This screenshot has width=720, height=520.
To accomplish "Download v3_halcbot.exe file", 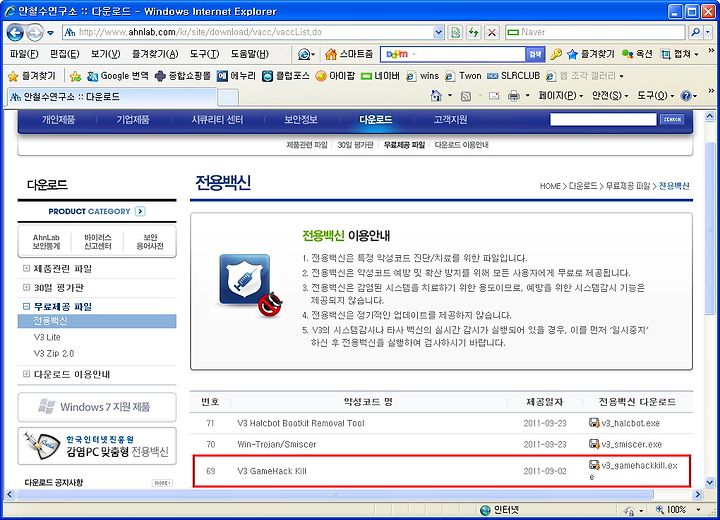I will tap(624, 423).
